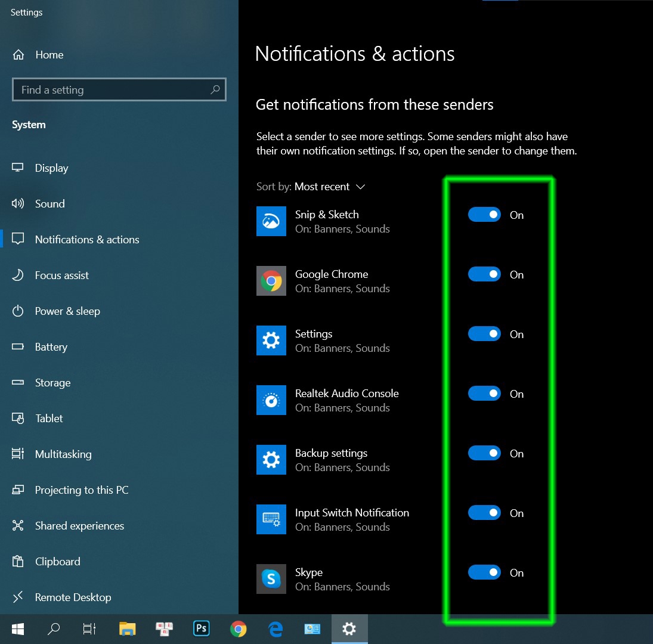Click the Shared experiences label
653x644 pixels.
(x=79, y=526)
